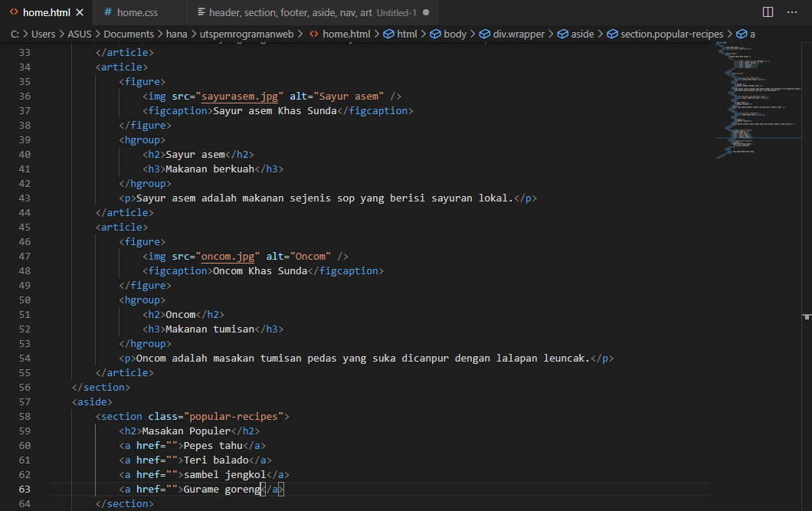Open the home.html breadcrumb item
Viewport: 812px width, 511px height.
coord(340,34)
